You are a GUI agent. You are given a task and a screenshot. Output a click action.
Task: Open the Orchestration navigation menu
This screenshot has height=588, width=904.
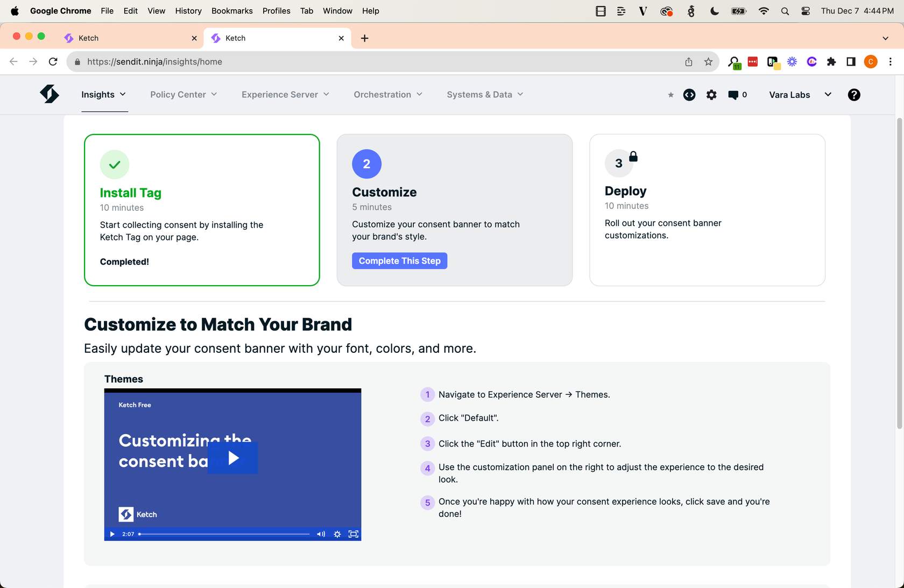pyautogui.click(x=388, y=95)
